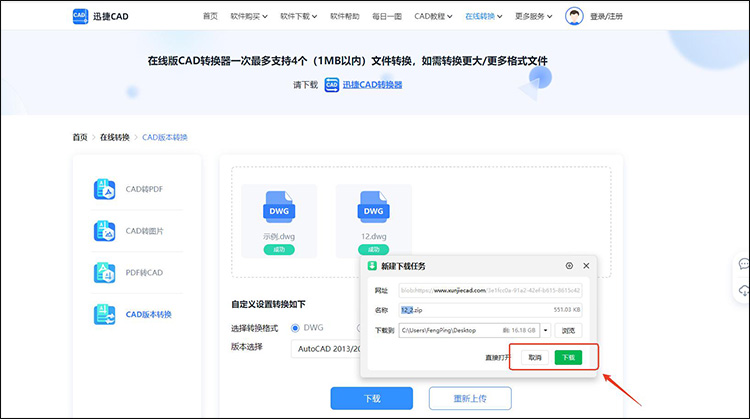Click the 重新上传 button
This screenshot has height=419, width=750.
[x=470, y=398]
